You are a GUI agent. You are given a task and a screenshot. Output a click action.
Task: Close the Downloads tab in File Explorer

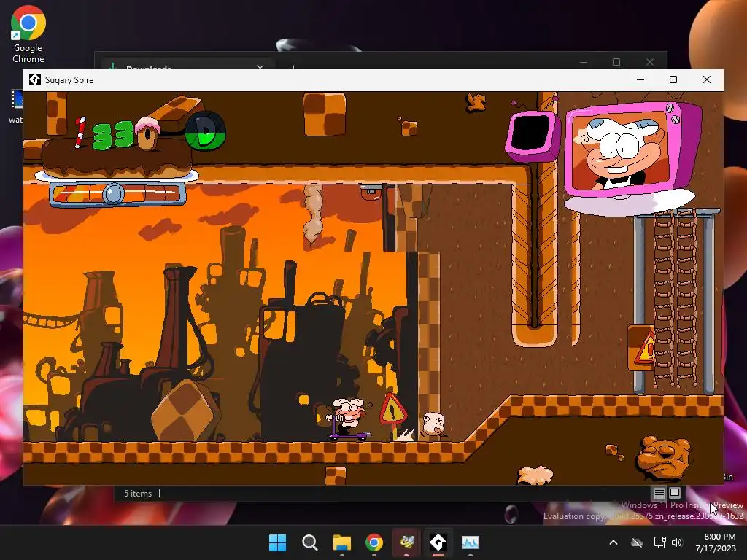click(260, 68)
